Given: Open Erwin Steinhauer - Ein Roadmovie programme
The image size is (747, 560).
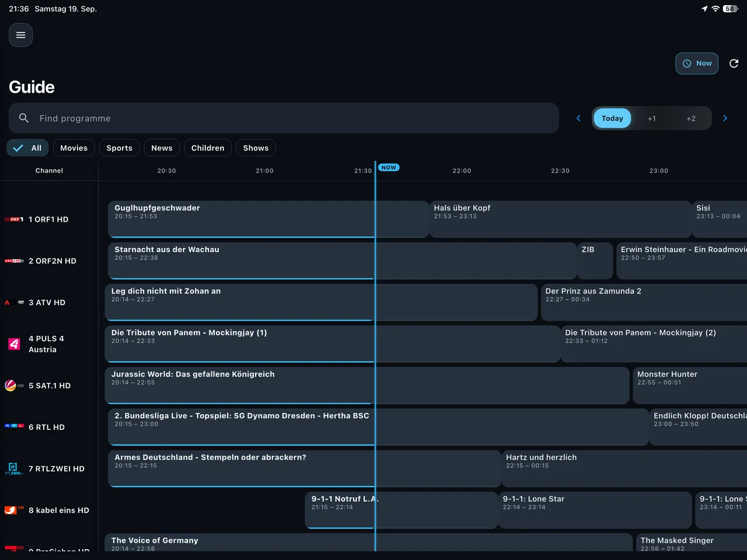Looking at the screenshot, I should [682, 261].
